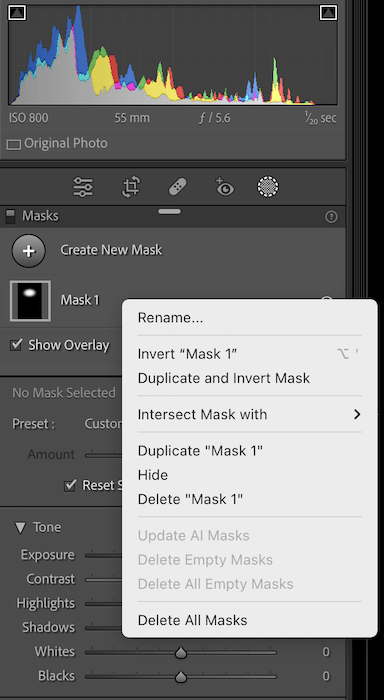The width and height of the screenshot is (384, 700).
Task: Choose Rename... from context menu
Action: (250, 318)
